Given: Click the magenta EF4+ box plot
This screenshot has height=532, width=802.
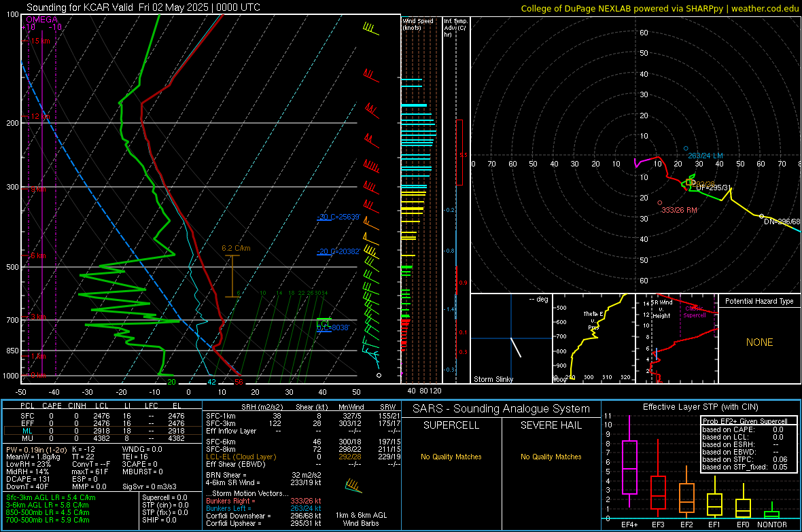Looking at the screenshot, I should point(629,461).
